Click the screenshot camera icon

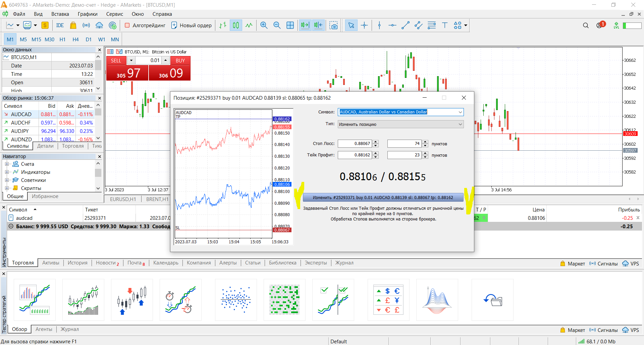coord(333,26)
